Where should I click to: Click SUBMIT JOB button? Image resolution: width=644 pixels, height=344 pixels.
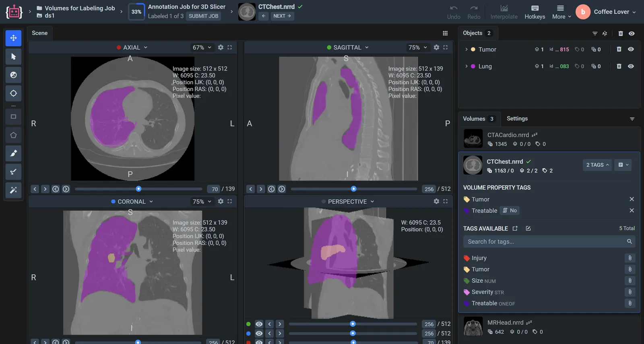(x=203, y=16)
